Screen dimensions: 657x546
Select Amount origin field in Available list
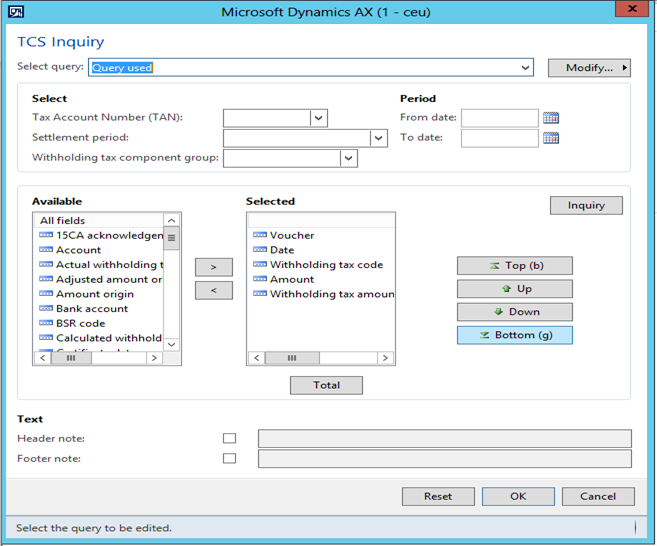coord(86,294)
